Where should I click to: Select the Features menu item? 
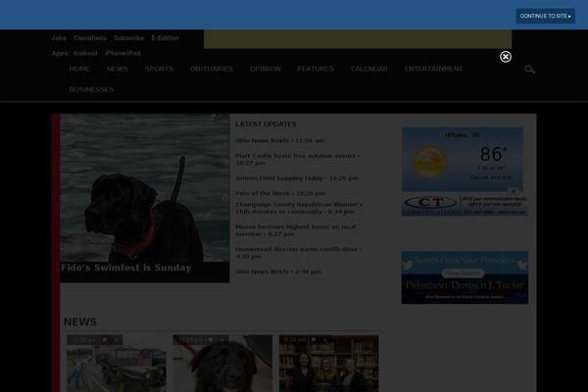click(316, 69)
